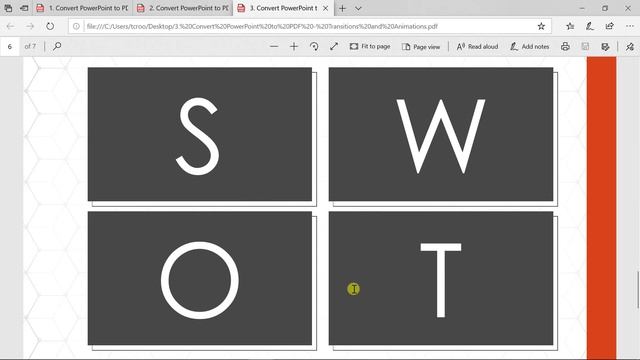640x360 pixels.
Task: Add this page to favorites star
Action: point(541,26)
